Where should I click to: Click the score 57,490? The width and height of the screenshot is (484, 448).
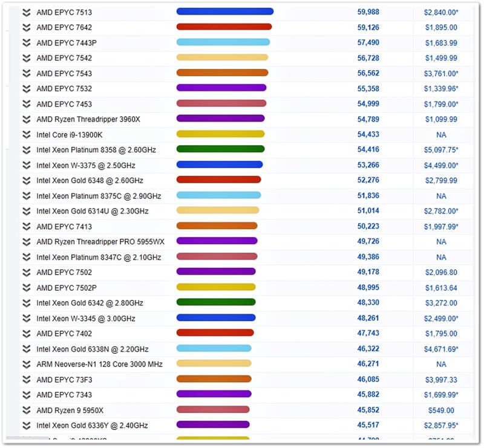point(368,42)
